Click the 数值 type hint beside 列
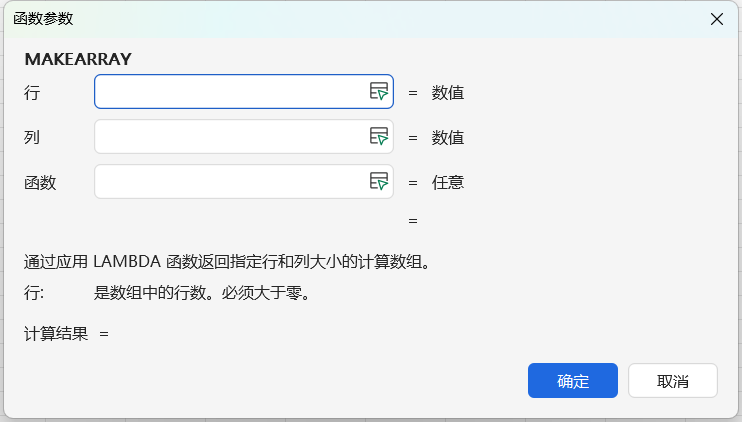The image size is (742, 422). click(447, 137)
